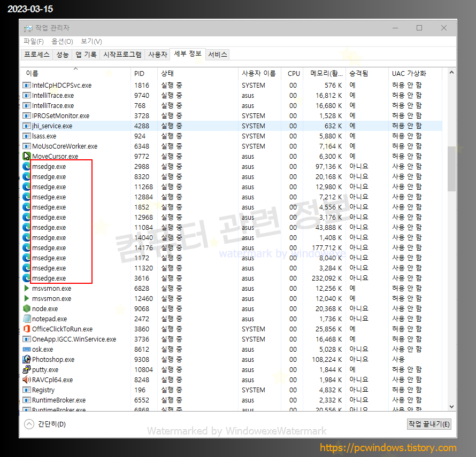Click icon for IntelliTrace.exe PID 9740
476x457 pixels.
(27, 96)
